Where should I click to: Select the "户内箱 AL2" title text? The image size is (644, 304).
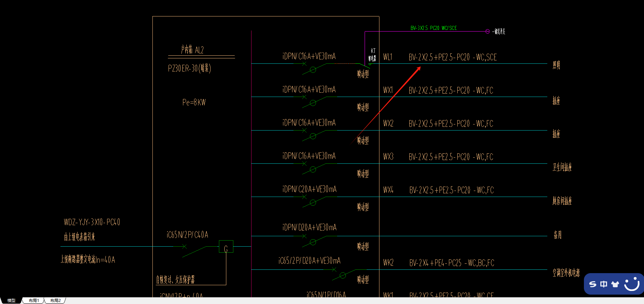[x=192, y=50]
